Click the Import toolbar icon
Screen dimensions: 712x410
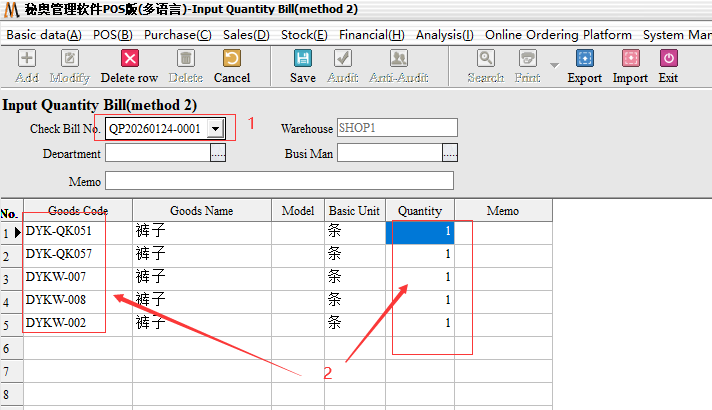(630, 60)
